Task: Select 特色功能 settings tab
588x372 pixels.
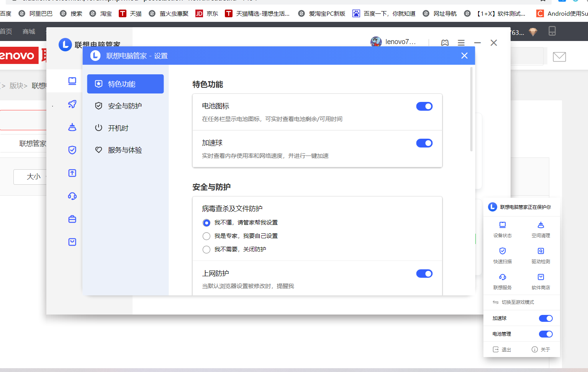Action: point(125,84)
